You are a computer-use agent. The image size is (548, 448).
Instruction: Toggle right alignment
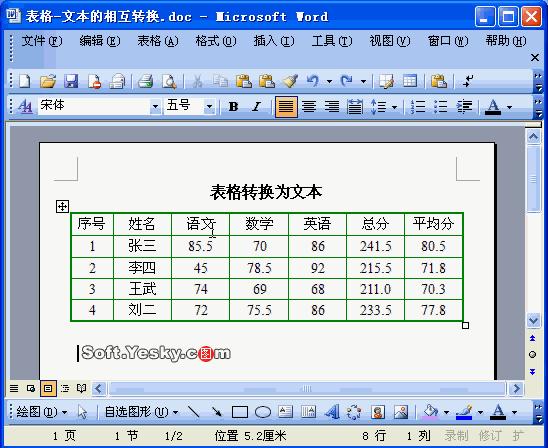(332, 106)
